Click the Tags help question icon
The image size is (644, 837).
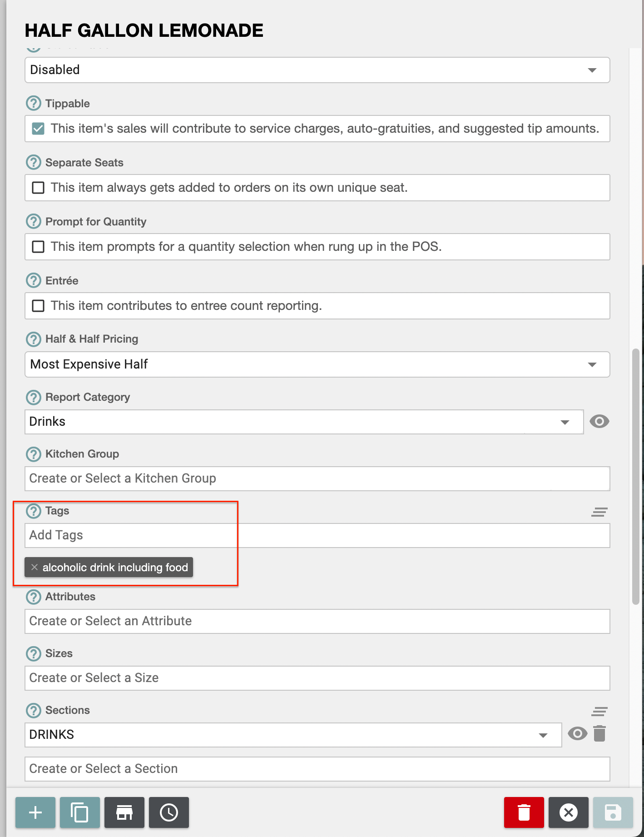click(x=34, y=511)
